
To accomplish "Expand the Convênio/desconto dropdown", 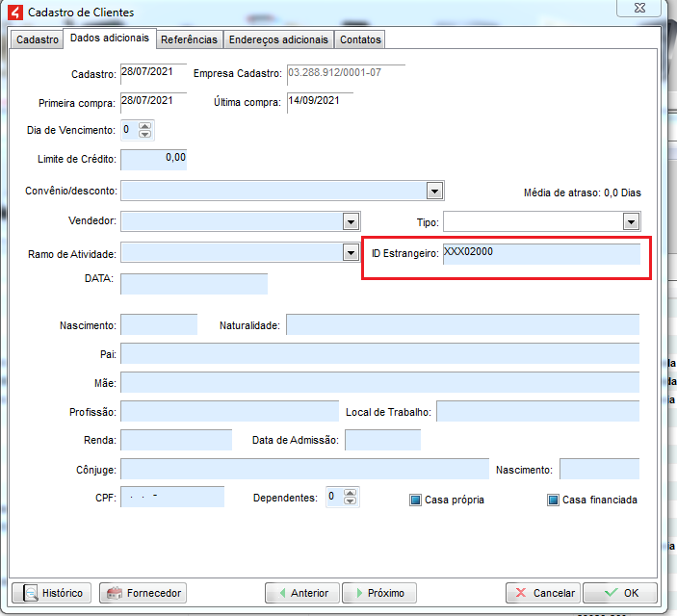I will click(434, 191).
